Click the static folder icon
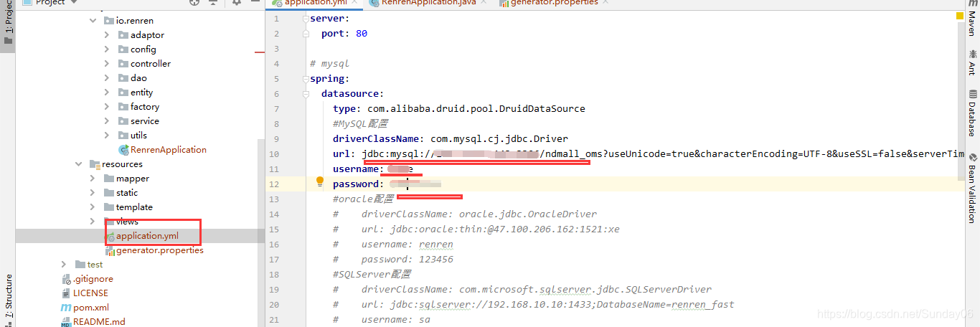The image size is (980, 327). 109,193
